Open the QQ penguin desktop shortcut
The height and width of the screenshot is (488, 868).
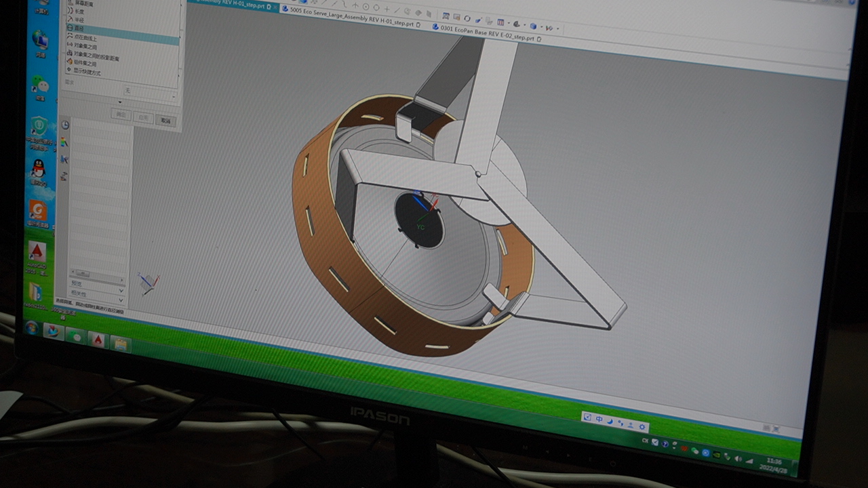pos(39,169)
